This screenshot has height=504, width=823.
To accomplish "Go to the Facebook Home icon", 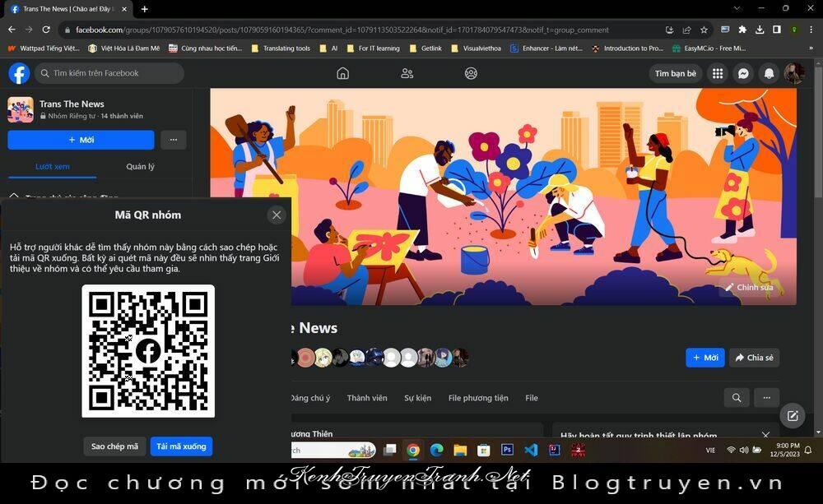I will coord(342,73).
